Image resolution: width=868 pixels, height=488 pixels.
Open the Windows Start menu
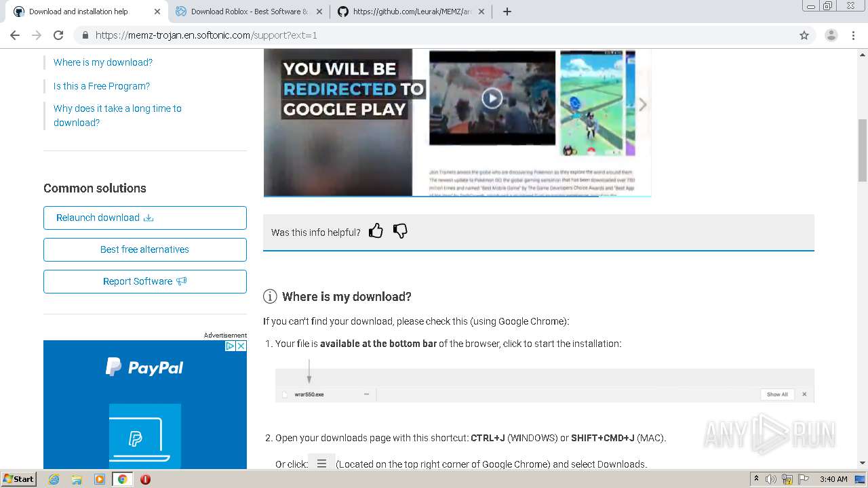(19, 479)
